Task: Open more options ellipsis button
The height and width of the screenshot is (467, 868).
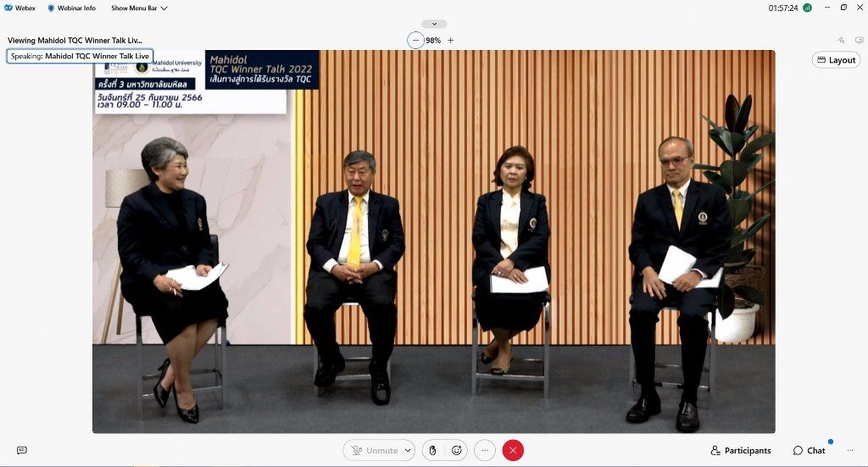Action: (x=484, y=450)
